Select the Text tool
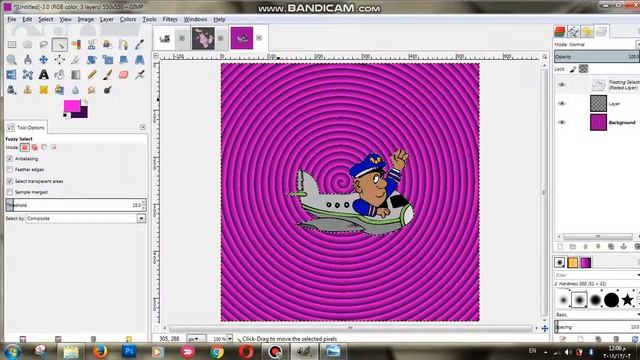Image resolution: width=640 pixels, height=360 pixels. point(43,75)
